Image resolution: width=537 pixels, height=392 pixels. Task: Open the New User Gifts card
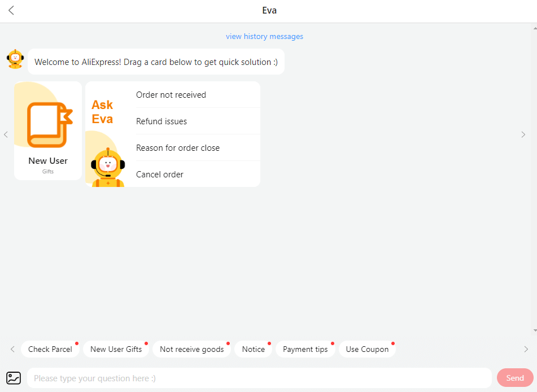coord(48,130)
